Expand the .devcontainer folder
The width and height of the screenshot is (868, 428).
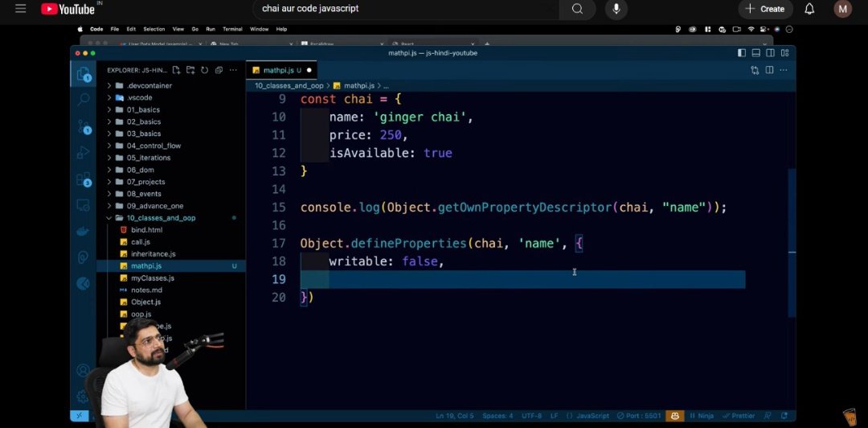click(x=170, y=85)
